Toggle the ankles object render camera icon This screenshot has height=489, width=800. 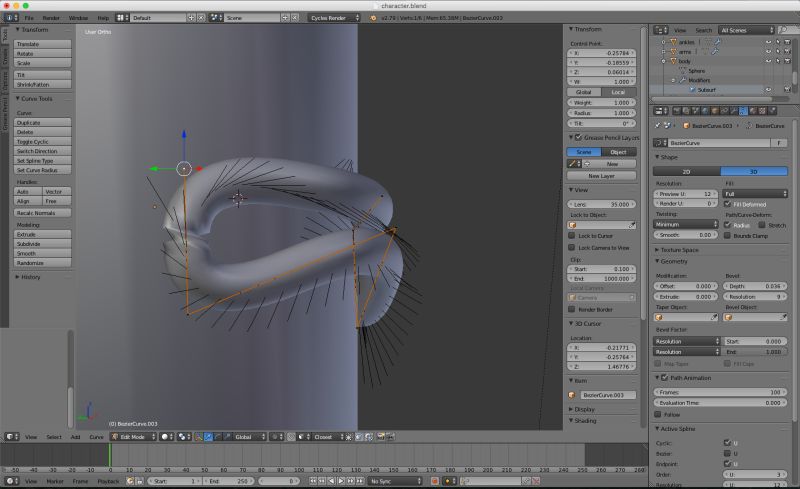click(787, 42)
